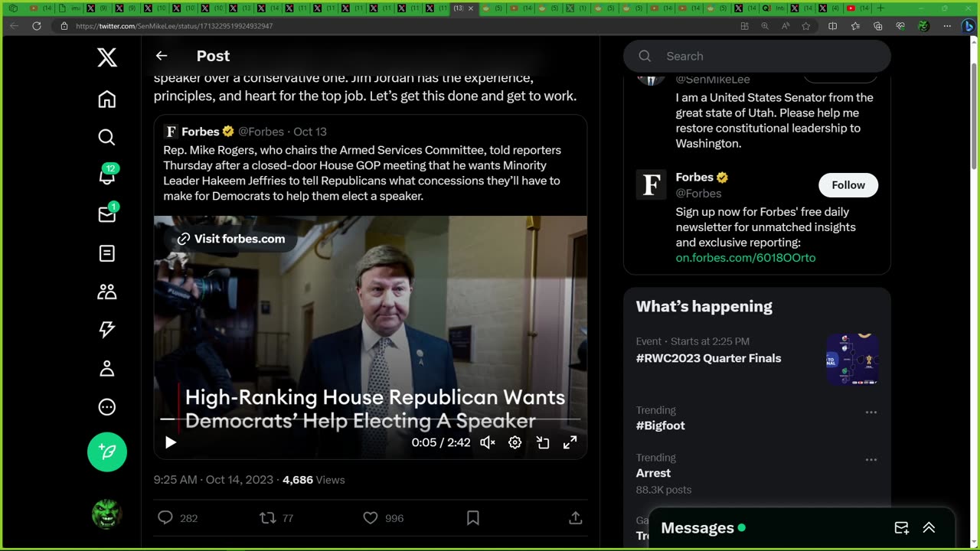Open the Forbes quoted post author name
The height and width of the screenshot is (551, 980).
(x=201, y=132)
